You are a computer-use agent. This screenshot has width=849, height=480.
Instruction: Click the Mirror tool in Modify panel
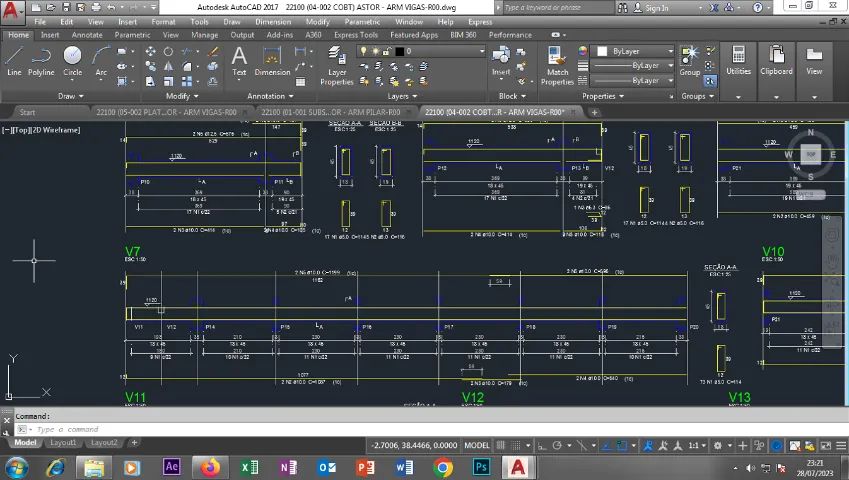(168, 66)
